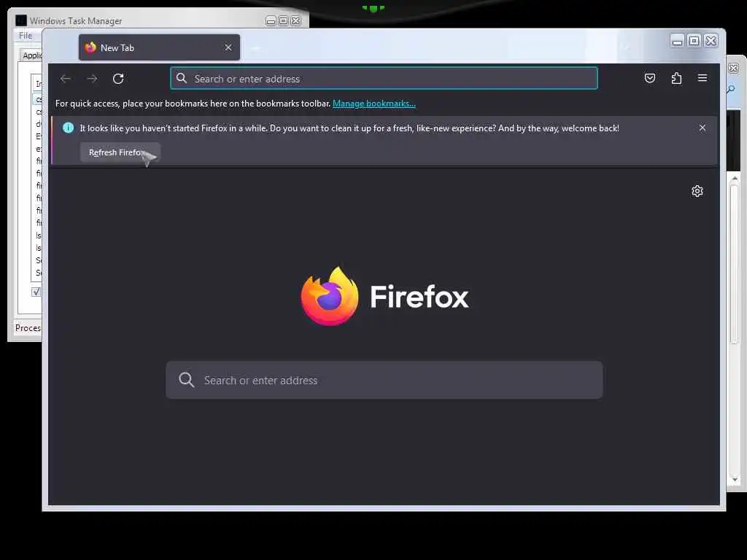This screenshot has width=747, height=560.
Task: Focus the address bar search field
Action: tap(384, 79)
